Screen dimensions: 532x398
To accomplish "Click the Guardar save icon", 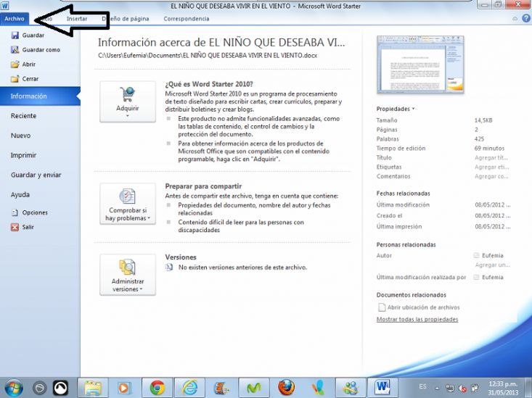I will [x=15, y=36].
